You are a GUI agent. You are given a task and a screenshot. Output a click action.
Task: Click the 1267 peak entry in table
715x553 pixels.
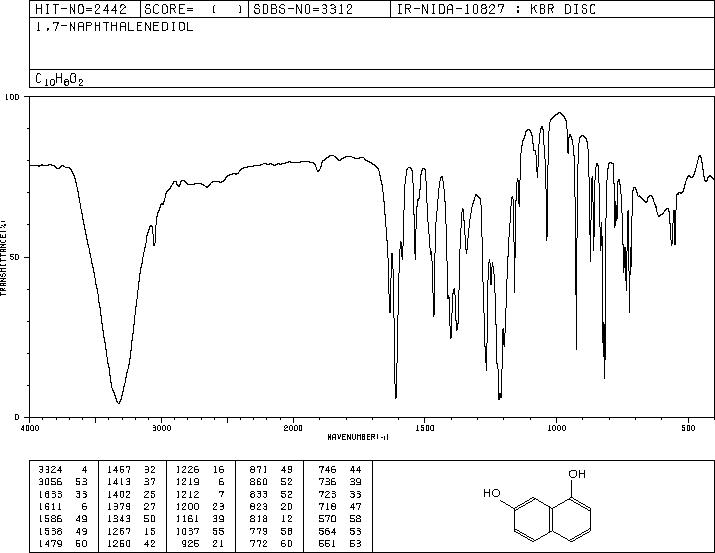coord(132,531)
